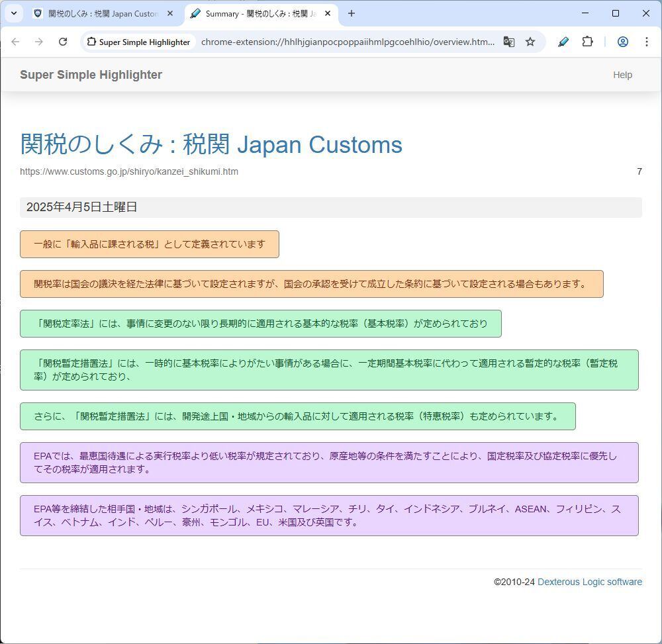Close the 関税のしくみ Japan Customs tab
Viewport: 662px width, 644px height.
pos(170,13)
